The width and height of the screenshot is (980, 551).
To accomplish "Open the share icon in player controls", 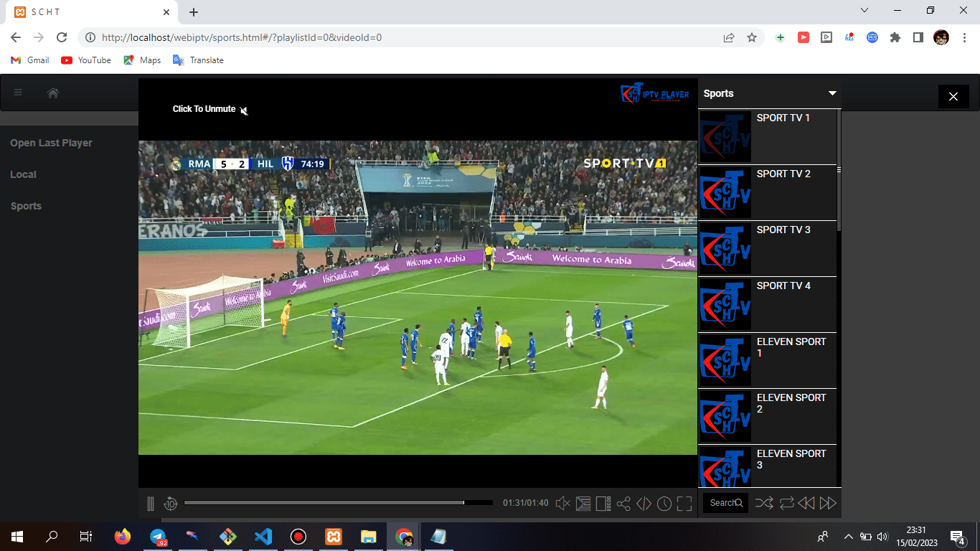I will point(623,504).
